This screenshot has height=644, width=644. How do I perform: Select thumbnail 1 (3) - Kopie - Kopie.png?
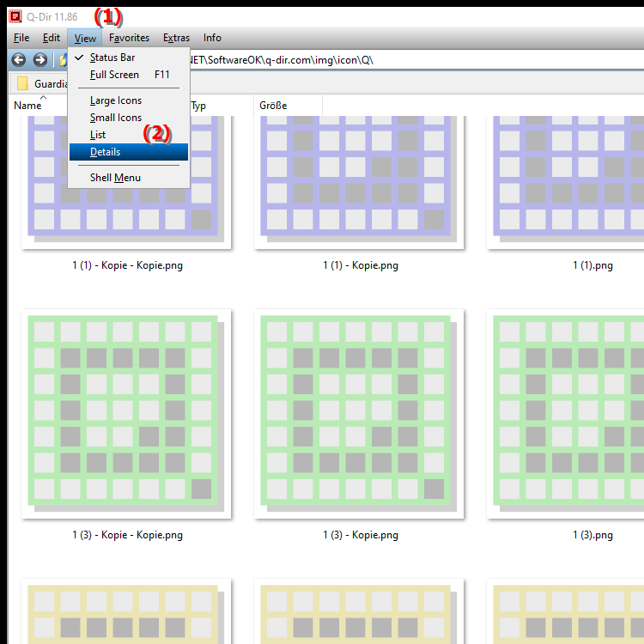pos(126,414)
